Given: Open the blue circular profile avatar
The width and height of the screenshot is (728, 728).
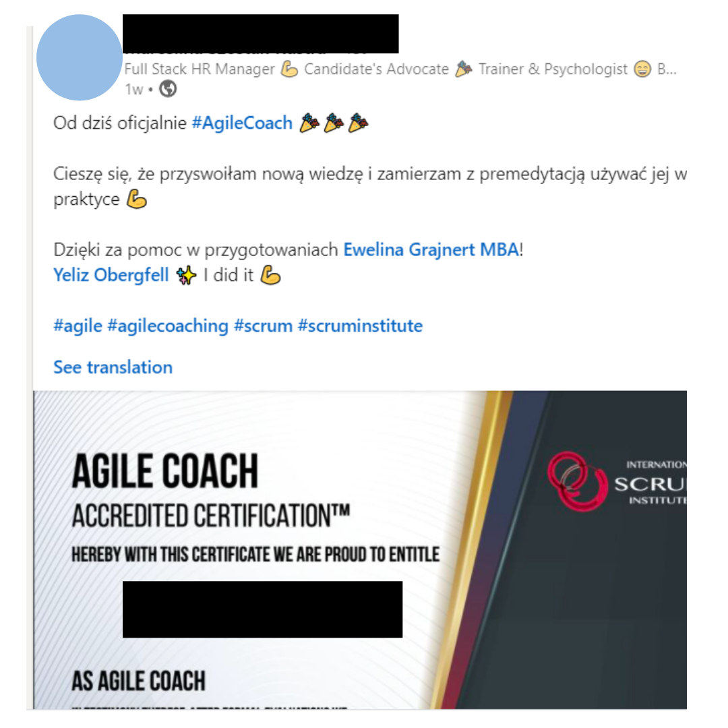Looking at the screenshot, I should (x=80, y=57).
